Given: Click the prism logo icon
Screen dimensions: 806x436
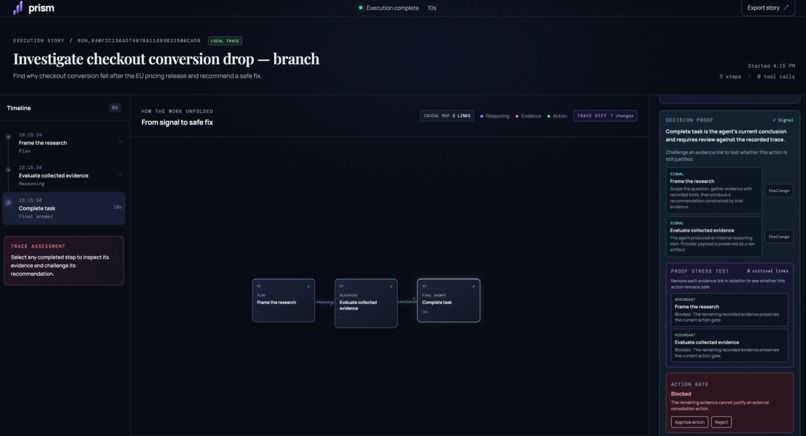Looking at the screenshot, I should [18, 8].
